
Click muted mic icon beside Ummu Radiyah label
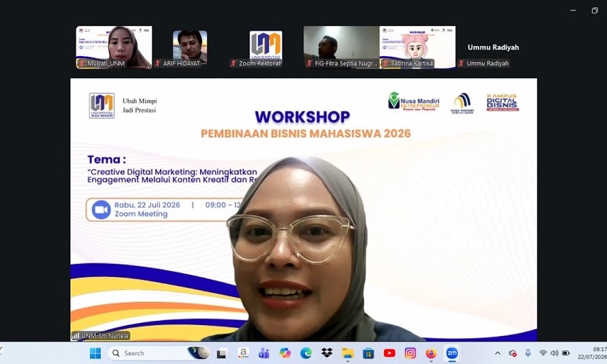[x=461, y=63]
